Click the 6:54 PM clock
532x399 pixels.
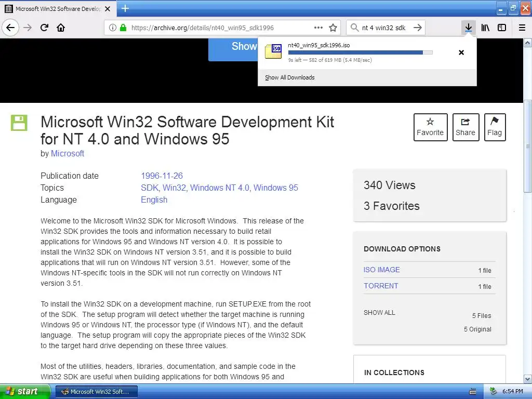click(513, 392)
